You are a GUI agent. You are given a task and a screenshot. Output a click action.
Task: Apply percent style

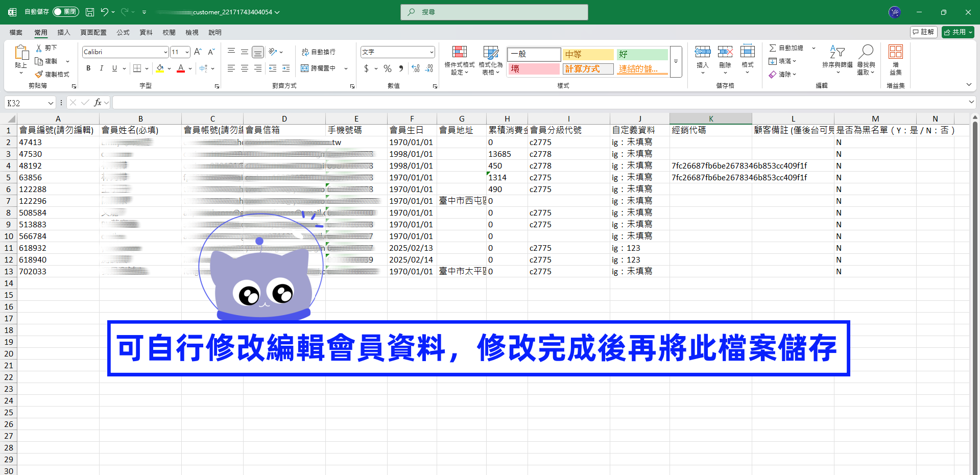(388, 68)
